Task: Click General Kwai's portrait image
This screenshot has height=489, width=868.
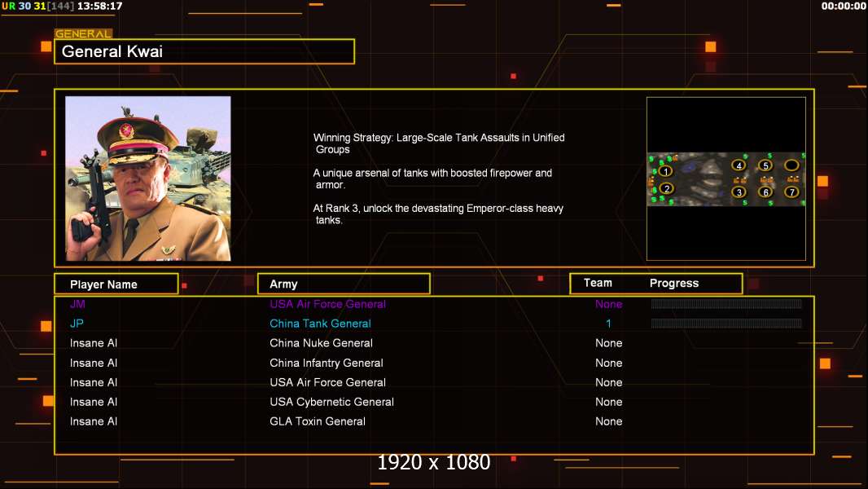Action: (148, 178)
